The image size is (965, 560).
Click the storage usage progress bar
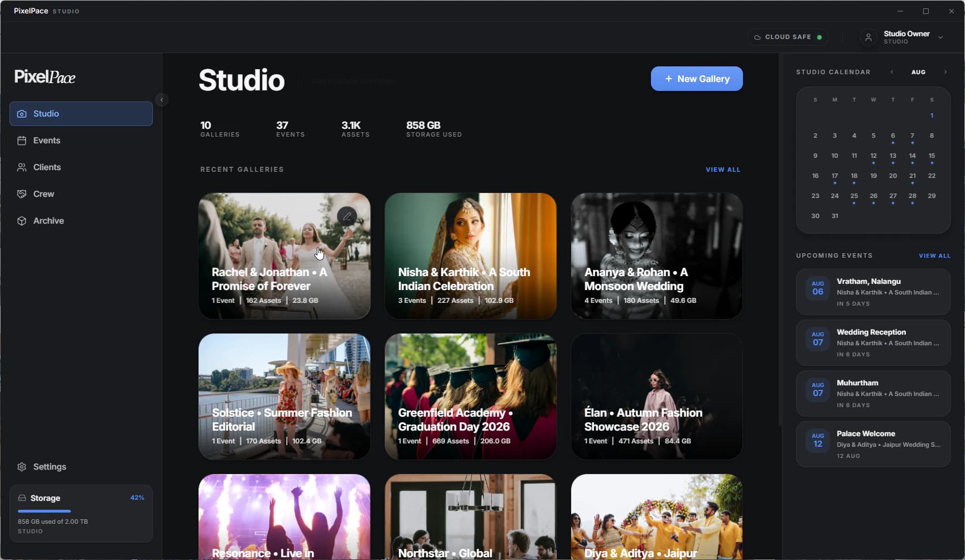[x=81, y=511]
